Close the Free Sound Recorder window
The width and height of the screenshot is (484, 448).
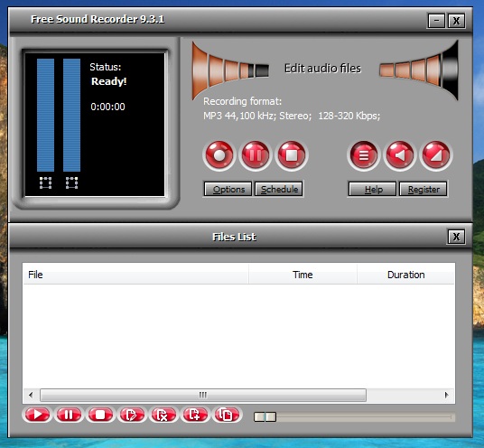tap(456, 21)
